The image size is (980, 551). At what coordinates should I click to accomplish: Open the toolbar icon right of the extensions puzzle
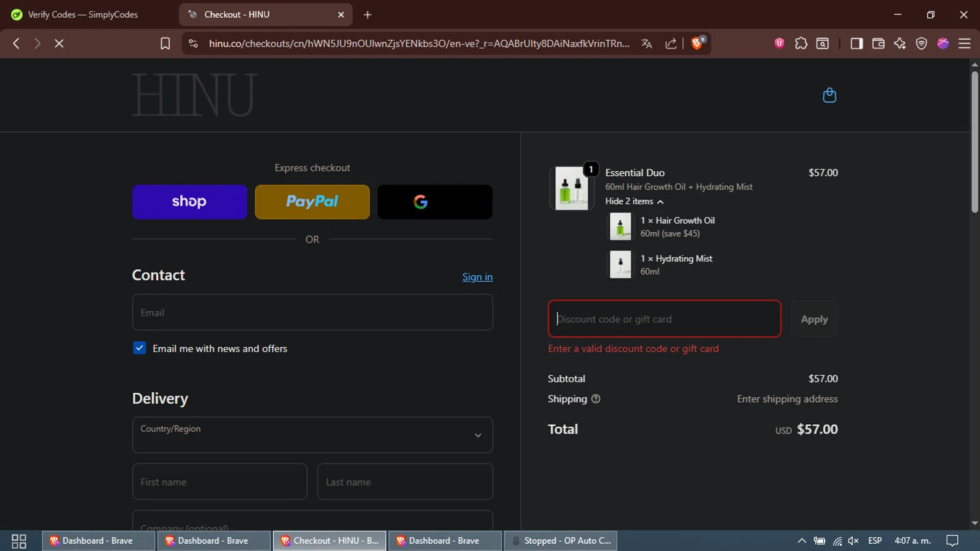823,43
